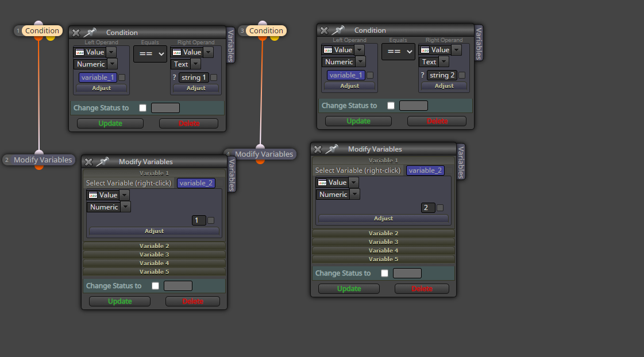
Task: Tick the checkbox beside numeric value 1
Action: [211, 220]
